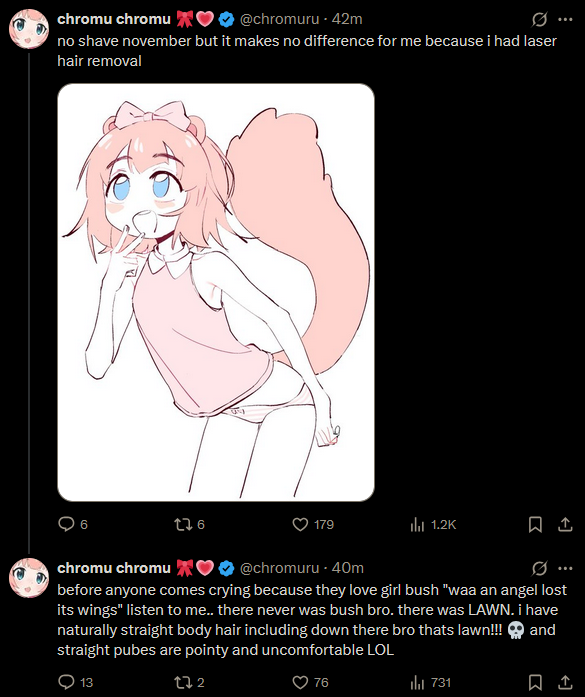Image resolution: width=585 pixels, height=697 pixels.
Task: Share the first post
Action: (x=565, y=525)
